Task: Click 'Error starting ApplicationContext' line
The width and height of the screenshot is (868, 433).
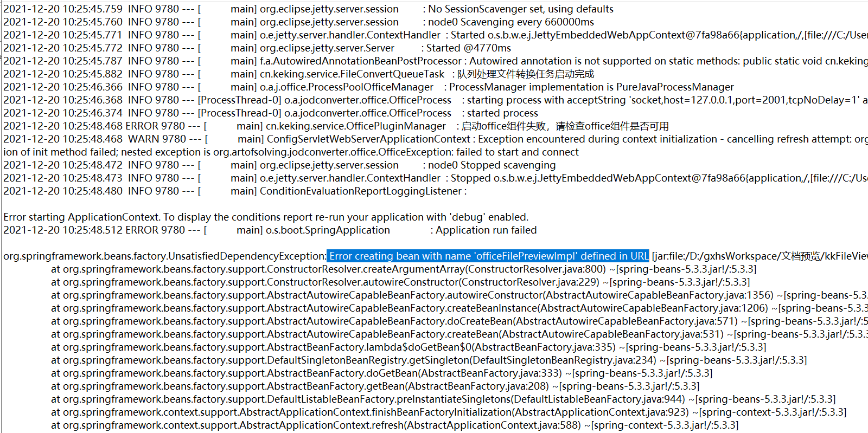Action: pyautogui.click(x=266, y=217)
